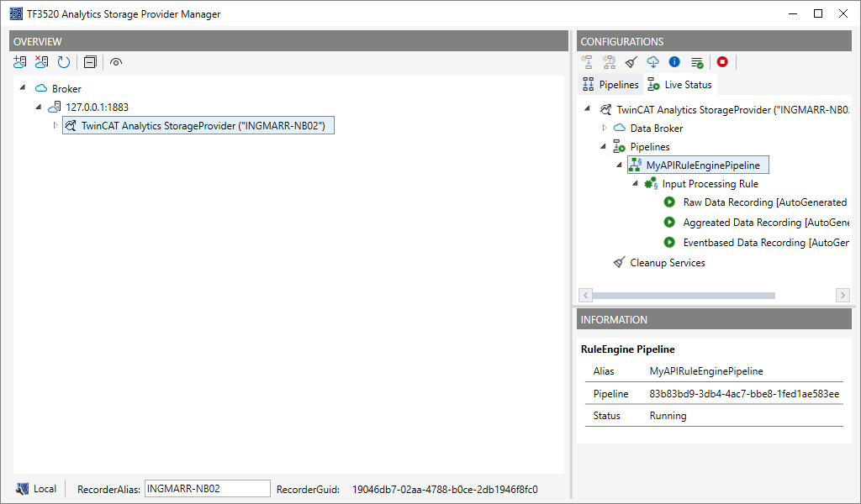Click the Local label in status bar

point(45,489)
